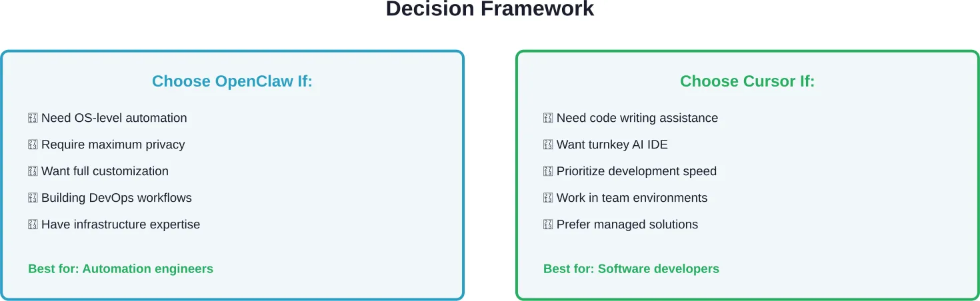
Task: Click the icon before Need code writing assistance
Action: point(548,119)
